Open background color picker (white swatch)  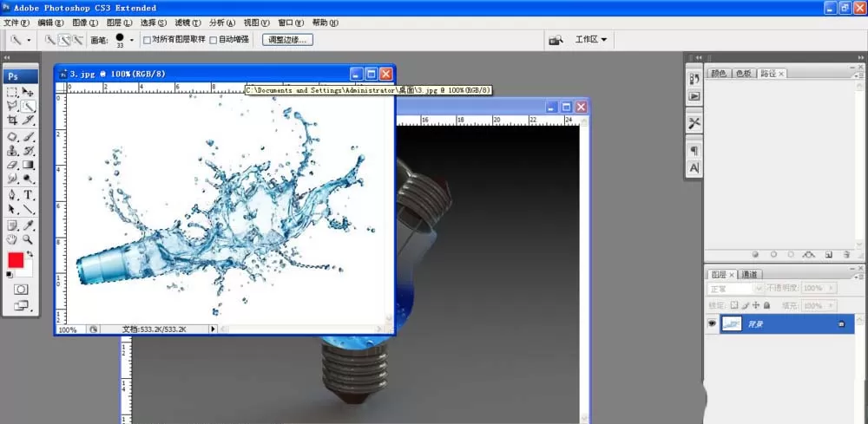click(27, 271)
